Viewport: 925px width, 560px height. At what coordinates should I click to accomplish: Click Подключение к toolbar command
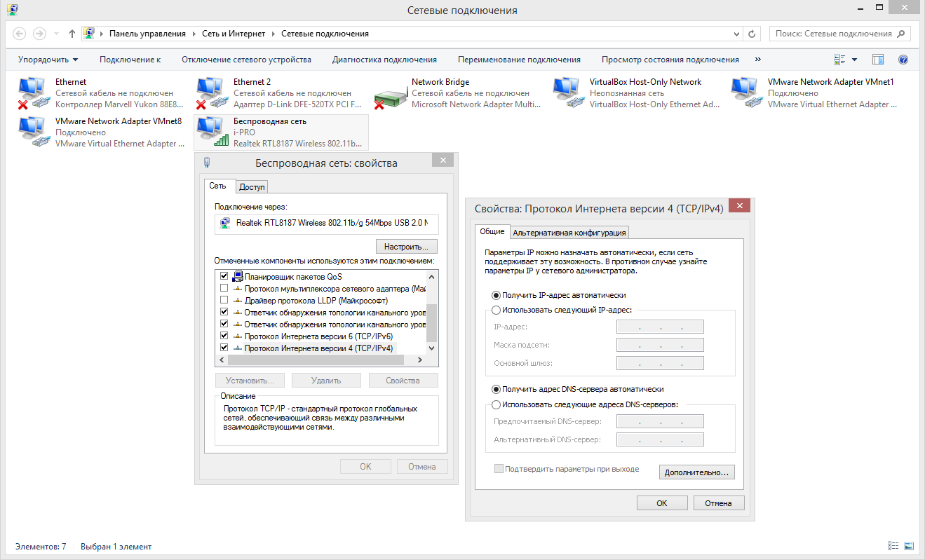[130, 60]
